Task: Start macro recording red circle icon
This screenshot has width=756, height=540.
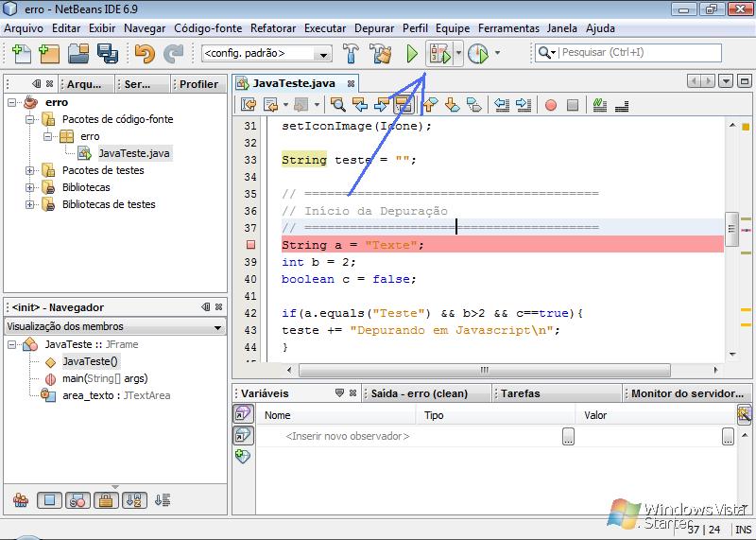Action: (x=551, y=105)
